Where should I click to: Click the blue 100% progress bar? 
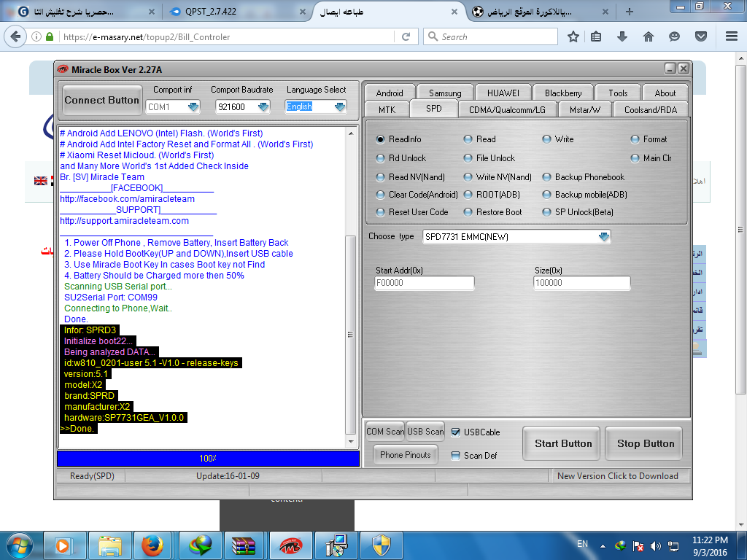coord(208,458)
